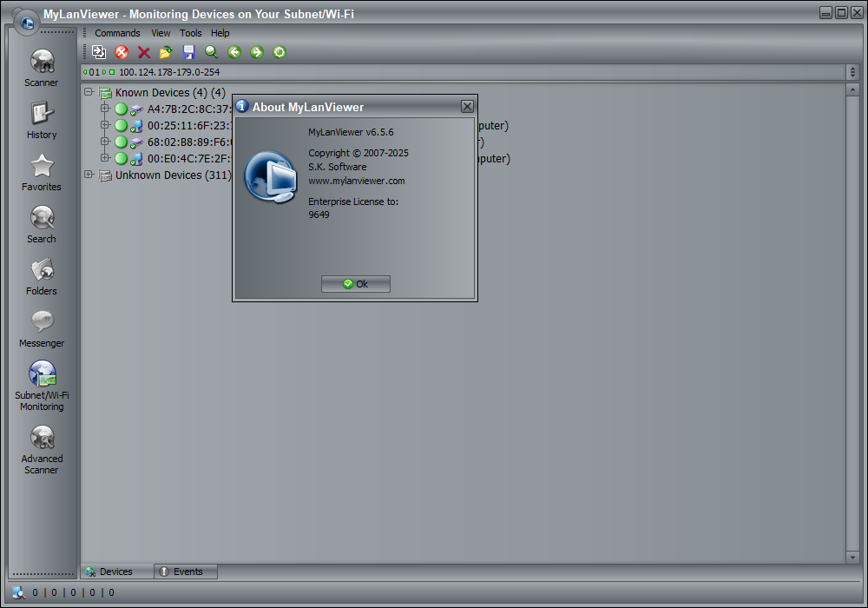Viewport: 868px width, 608px height.
Task: Click Ok in the About dialog
Action: (355, 284)
